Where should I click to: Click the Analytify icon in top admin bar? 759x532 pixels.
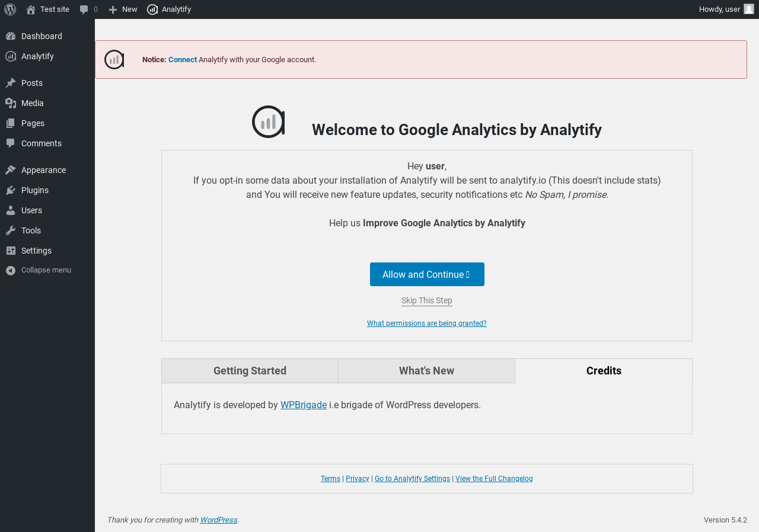152,9
